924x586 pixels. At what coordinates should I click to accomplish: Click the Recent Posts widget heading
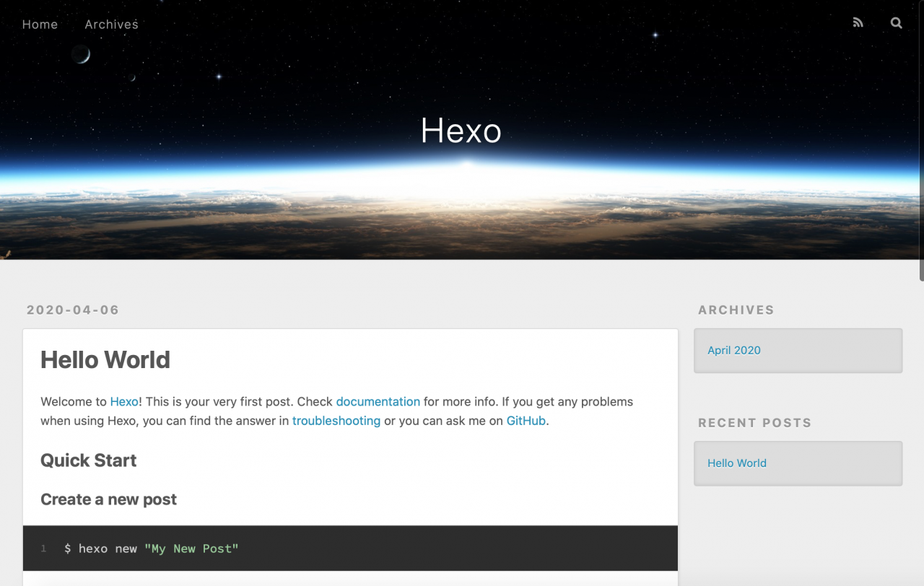754,423
